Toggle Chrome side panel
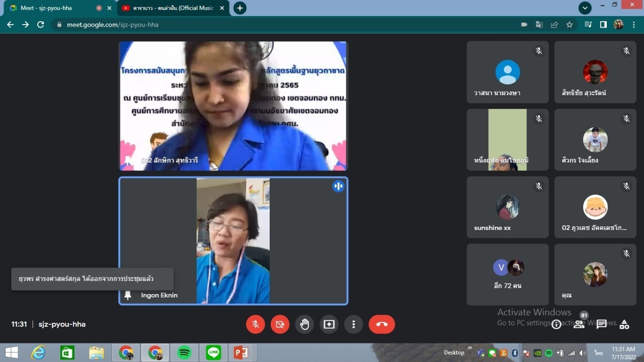This screenshot has width=644, height=362. tap(603, 25)
